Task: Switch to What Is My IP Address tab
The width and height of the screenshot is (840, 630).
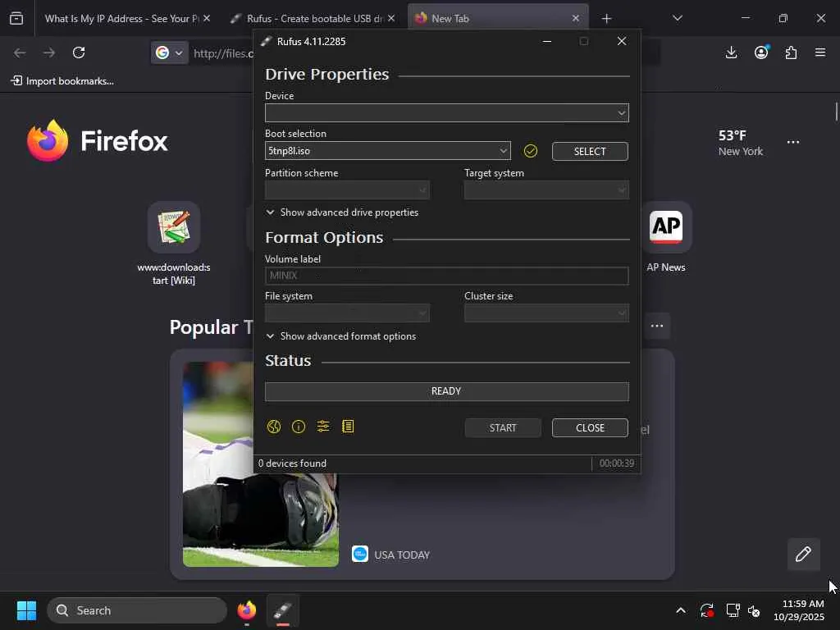Action: (121, 19)
